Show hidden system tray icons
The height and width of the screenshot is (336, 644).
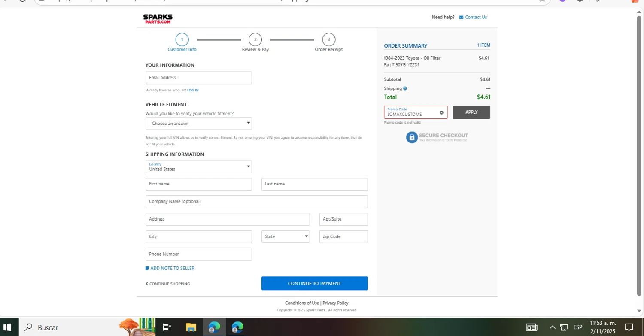point(552,327)
